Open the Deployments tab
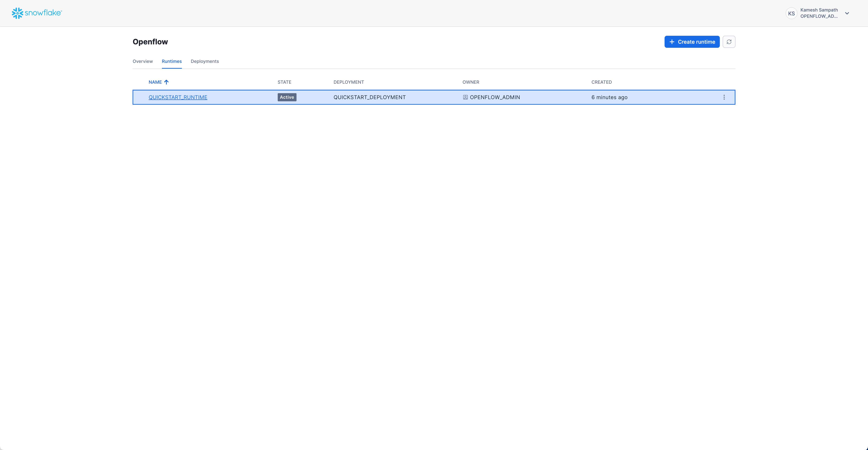The width and height of the screenshot is (868, 450). tap(204, 61)
